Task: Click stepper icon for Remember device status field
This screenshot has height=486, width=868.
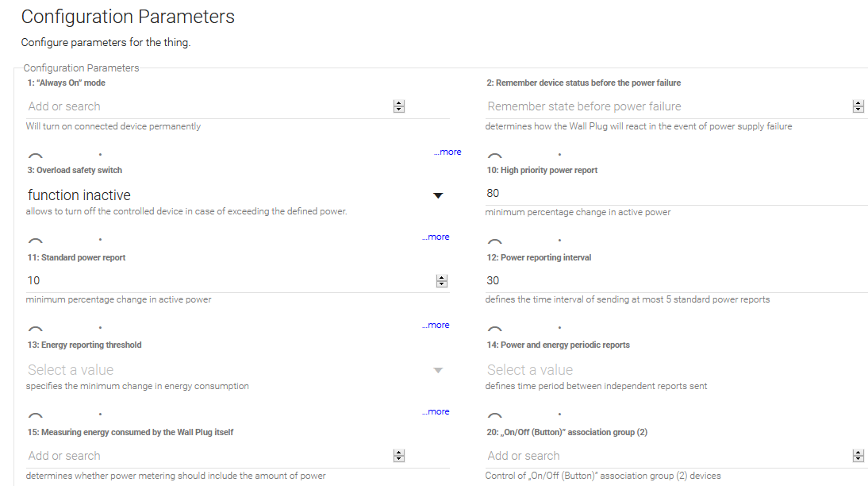Action: pyautogui.click(x=858, y=106)
